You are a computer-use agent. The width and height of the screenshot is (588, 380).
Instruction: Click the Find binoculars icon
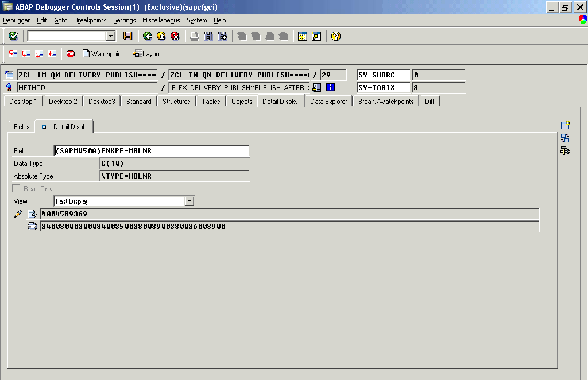208,36
